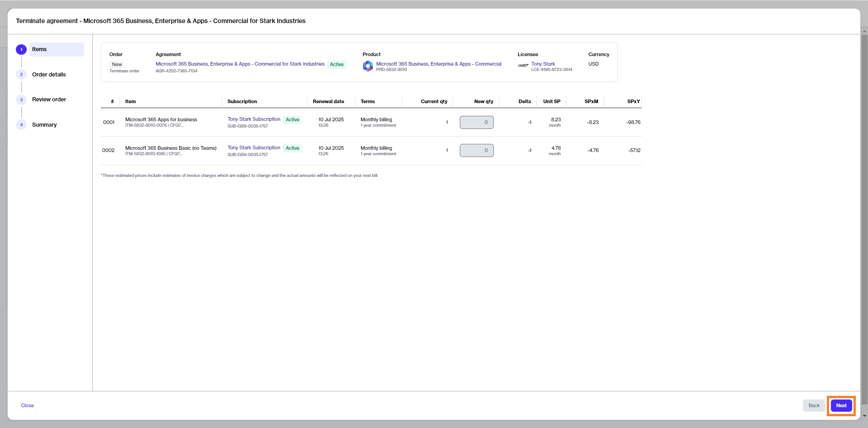Click step 4 circle in the wizard
The height and width of the screenshot is (428, 868).
(21, 125)
